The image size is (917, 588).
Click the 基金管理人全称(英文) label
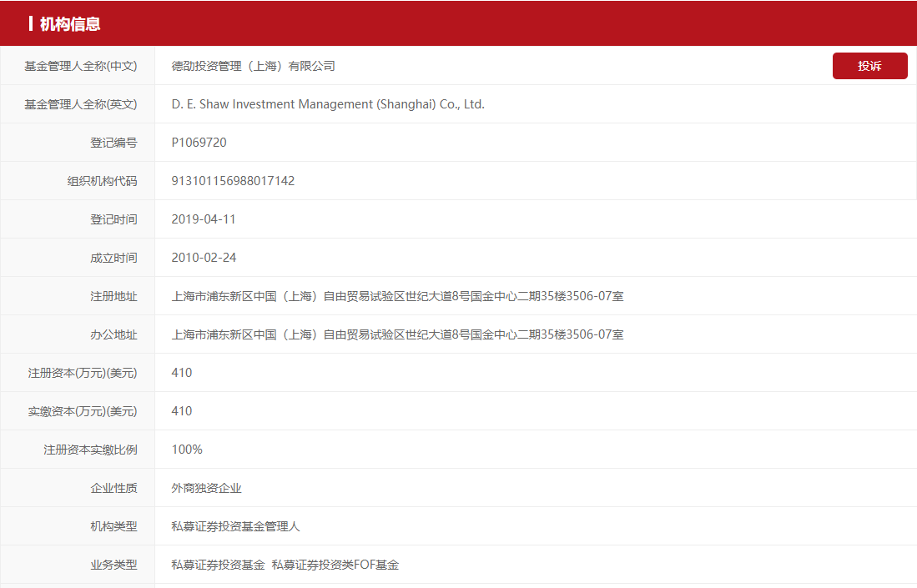[81, 104]
